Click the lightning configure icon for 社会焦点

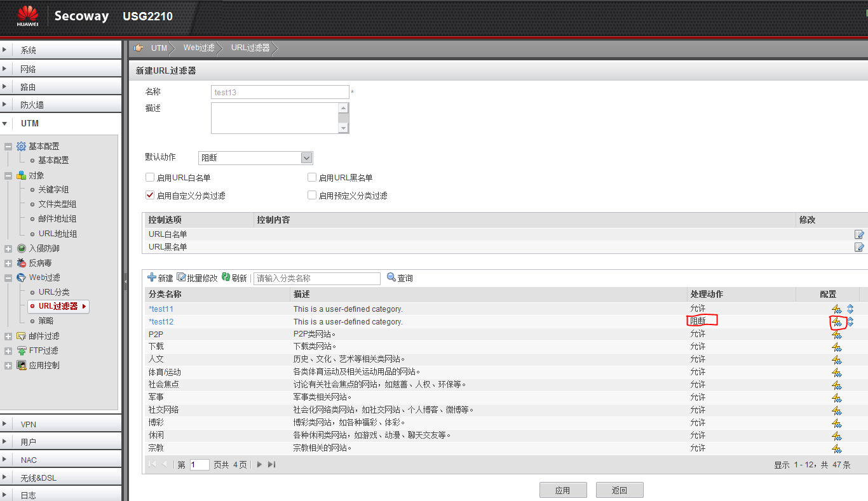837,385
